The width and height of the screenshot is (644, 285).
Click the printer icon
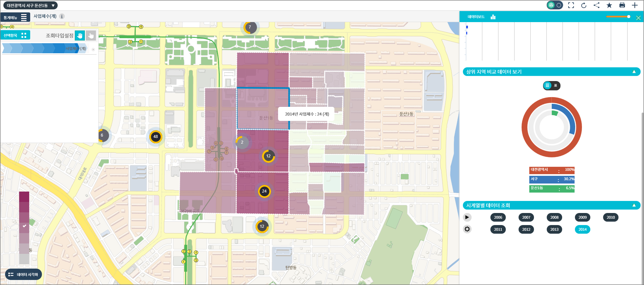click(622, 5)
